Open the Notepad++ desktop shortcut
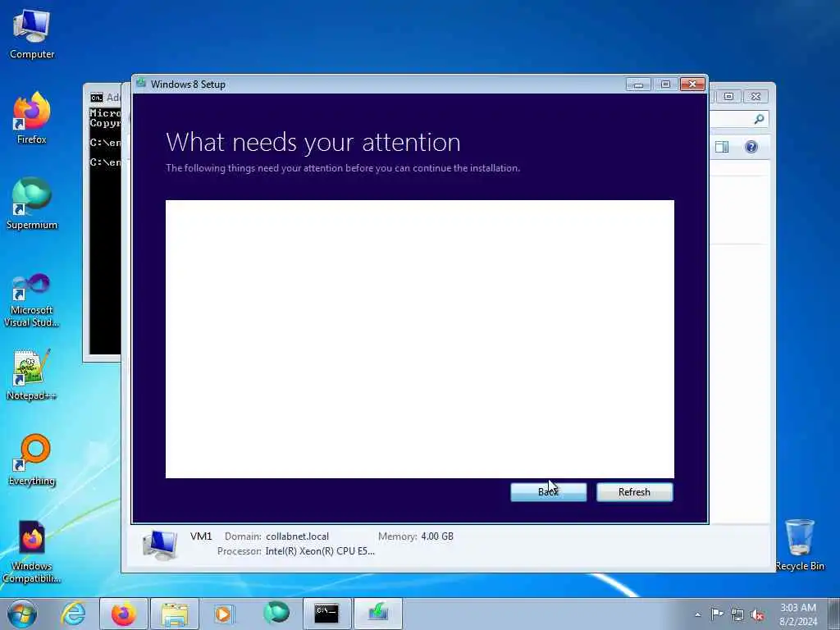840x630 pixels. coord(32,375)
